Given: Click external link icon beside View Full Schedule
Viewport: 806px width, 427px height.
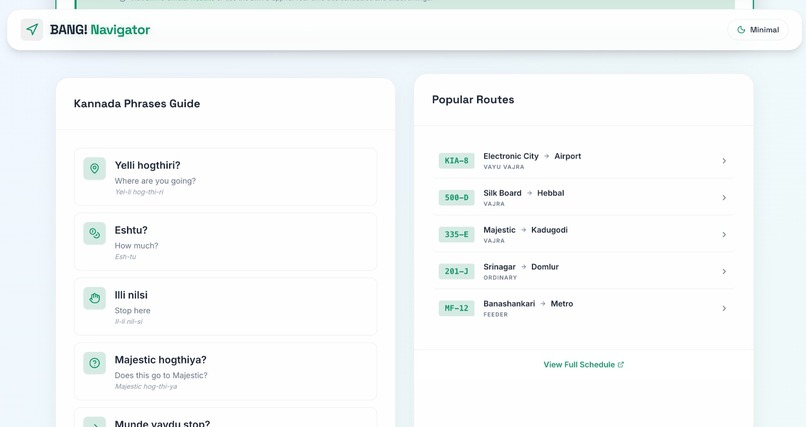Looking at the screenshot, I should click(x=620, y=365).
